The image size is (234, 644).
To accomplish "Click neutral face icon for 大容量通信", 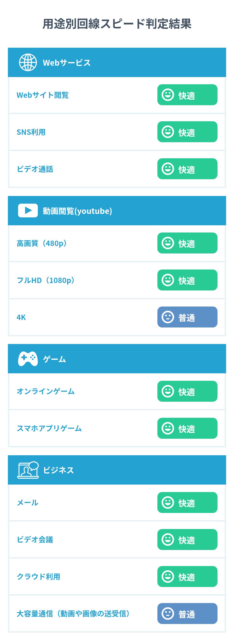I will coord(168,613).
